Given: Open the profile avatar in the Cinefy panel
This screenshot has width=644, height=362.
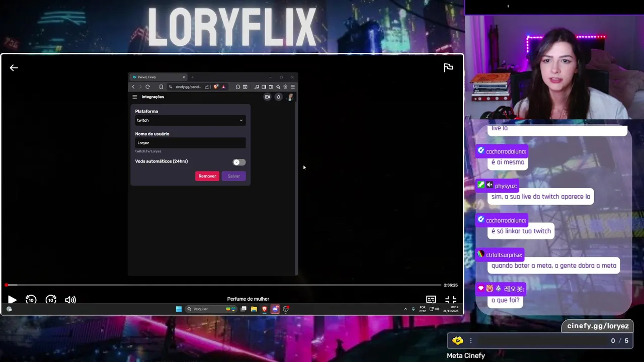Looking at the screenshot, I should (290, 97).
